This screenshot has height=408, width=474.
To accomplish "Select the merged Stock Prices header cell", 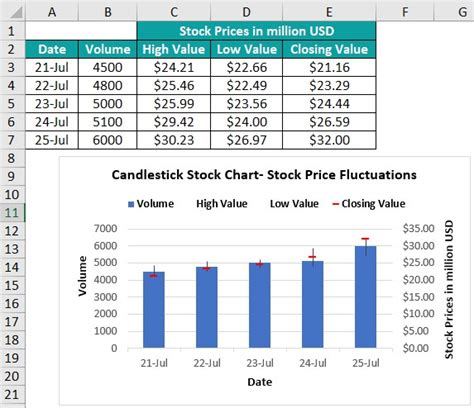I will [x=256, y=31].
